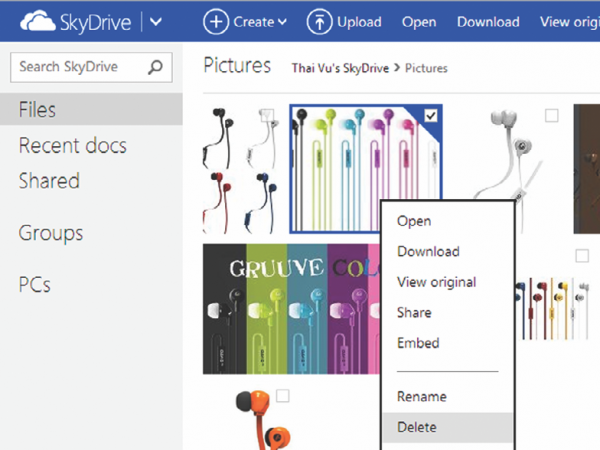600x450 pixels.
Task: Click the Pictures breadcrumb item
Action: pos(426,68)
